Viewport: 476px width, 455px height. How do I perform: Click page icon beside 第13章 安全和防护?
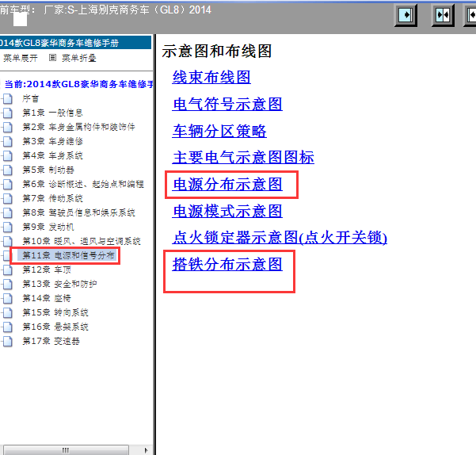pos(8,285)
